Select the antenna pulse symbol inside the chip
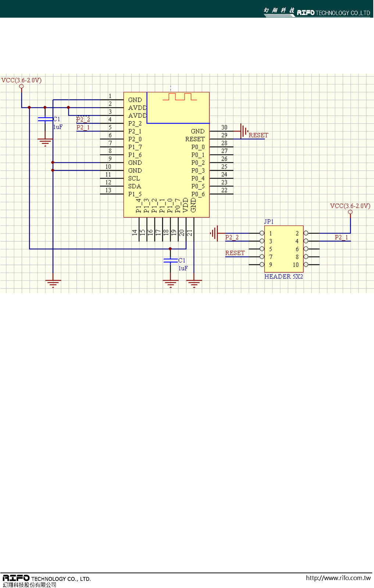 (x=179, y=97)
